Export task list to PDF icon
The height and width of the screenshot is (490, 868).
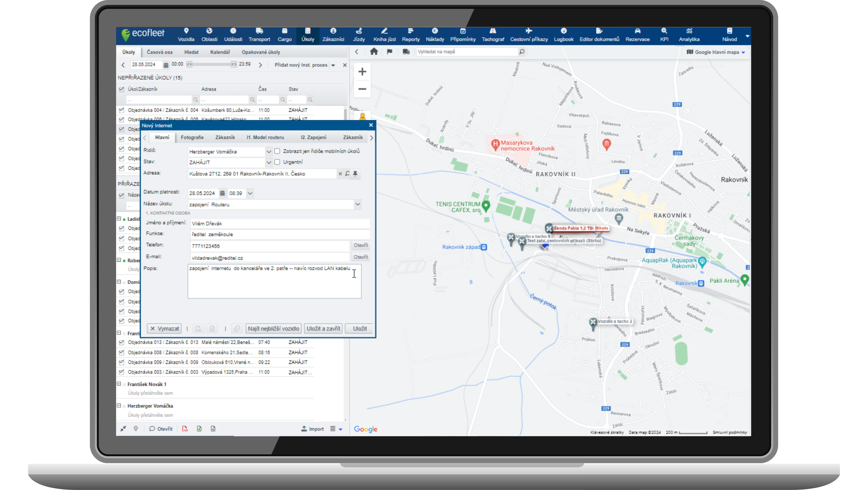(x=185, y=429)
